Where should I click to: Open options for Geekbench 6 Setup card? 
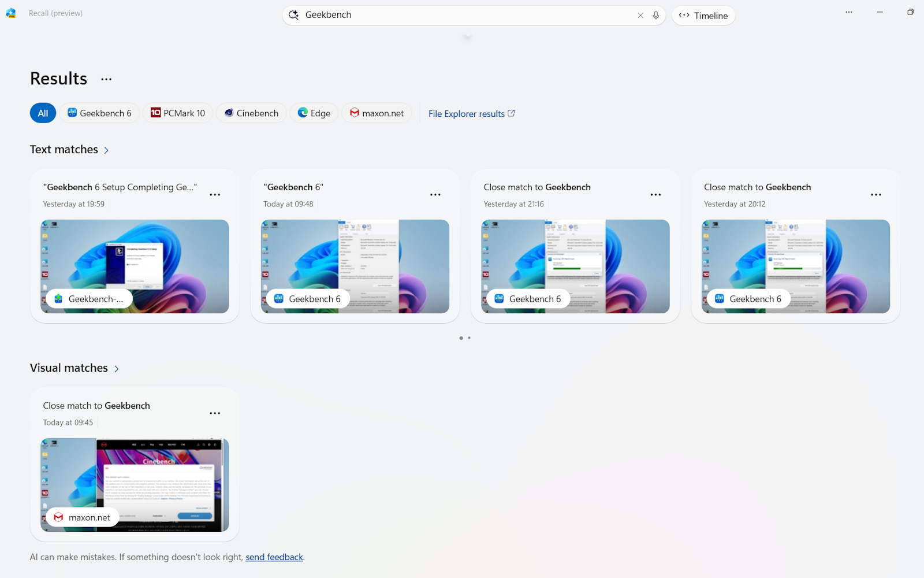tap(215, 195)
